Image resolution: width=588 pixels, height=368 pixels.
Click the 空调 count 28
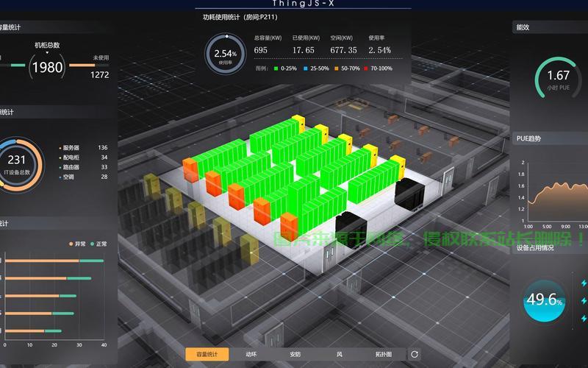[x=104, y=177]
